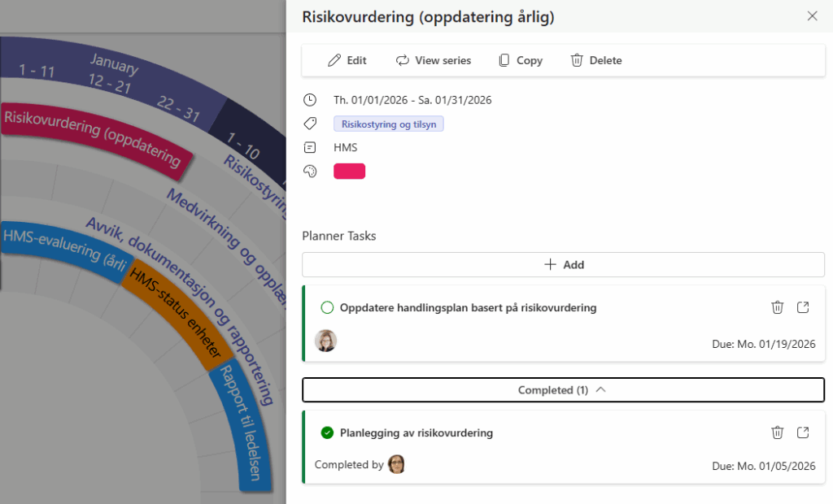Delete the Risikovurdering event
833x504 pixels.
[595, 60]
